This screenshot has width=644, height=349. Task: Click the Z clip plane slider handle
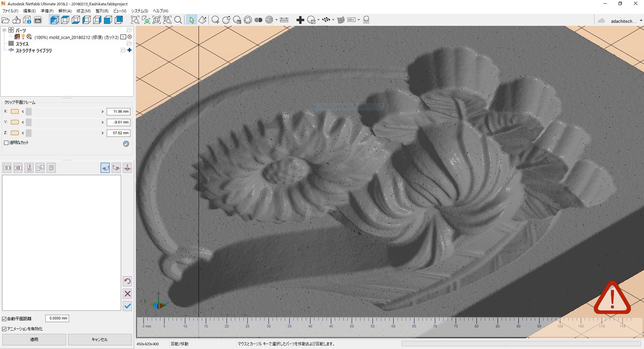tap(29, 133)
